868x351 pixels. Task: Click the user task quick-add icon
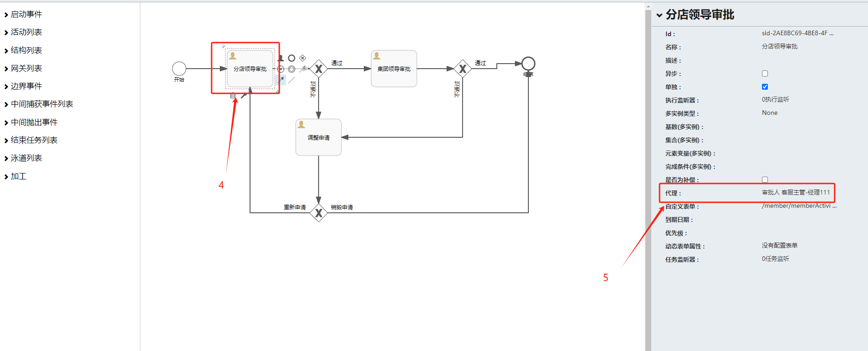click(x=281, y=58)
